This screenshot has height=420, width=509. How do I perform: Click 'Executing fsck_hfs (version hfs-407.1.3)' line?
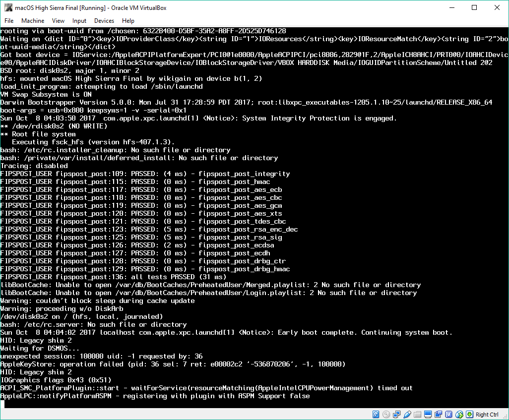tap(93, 142)
